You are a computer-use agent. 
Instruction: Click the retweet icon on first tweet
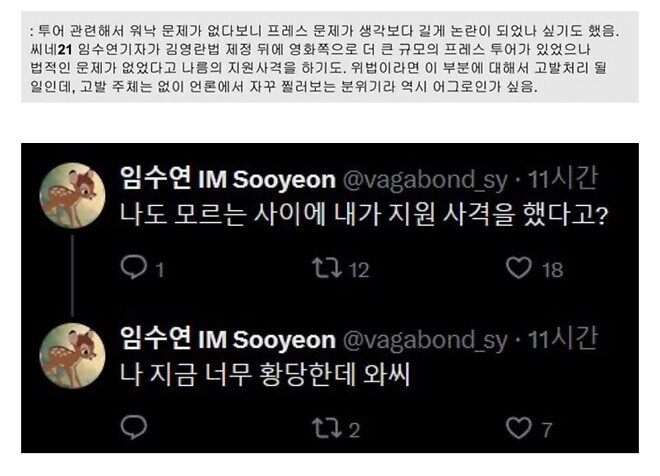pyautogui.click(x=327, y=268)
